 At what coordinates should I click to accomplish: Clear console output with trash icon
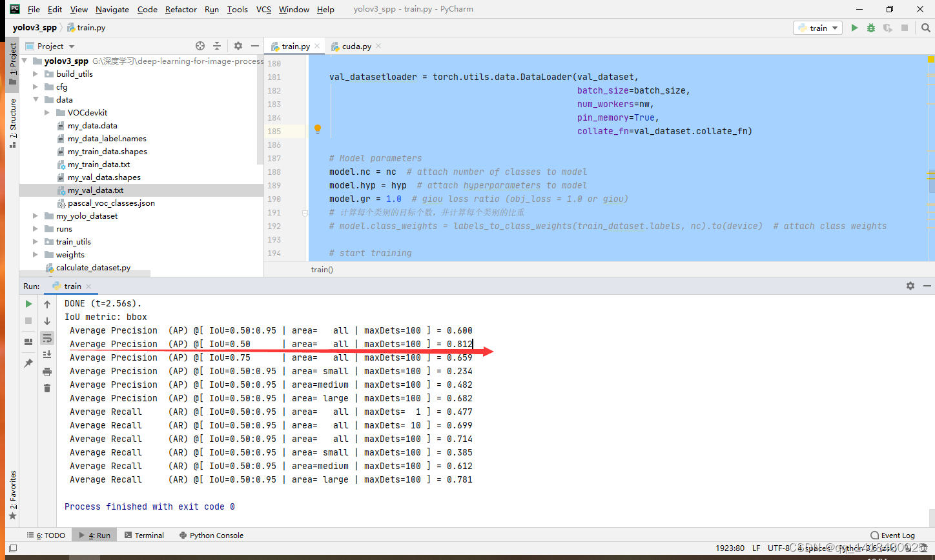pos(47,388)
